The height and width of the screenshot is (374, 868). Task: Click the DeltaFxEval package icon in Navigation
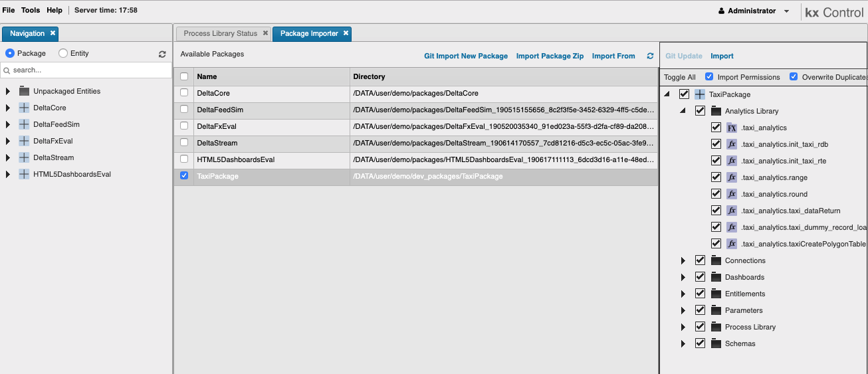(x=25, y=141)
